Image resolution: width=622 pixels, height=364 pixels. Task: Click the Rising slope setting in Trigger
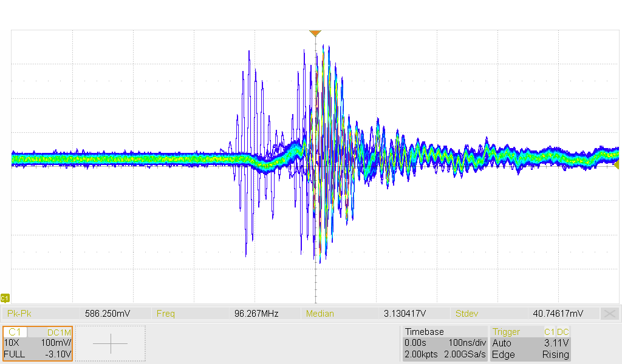pos(555,354)
